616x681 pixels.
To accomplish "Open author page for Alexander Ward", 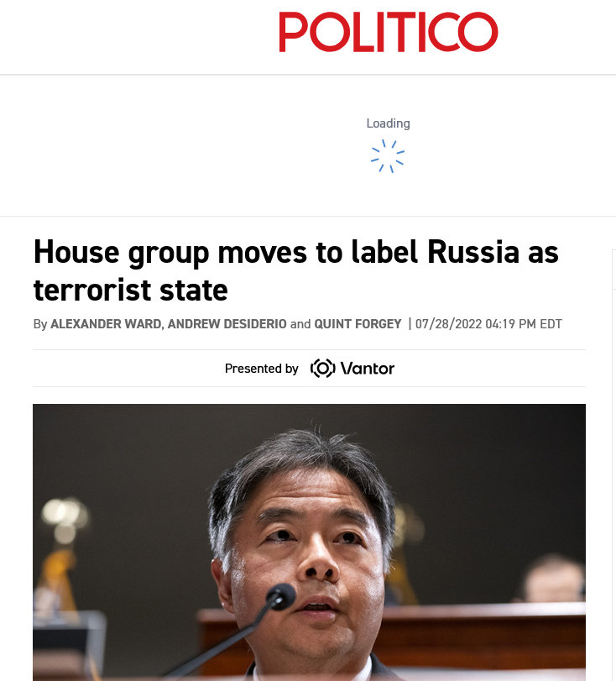I will [106, 324].
